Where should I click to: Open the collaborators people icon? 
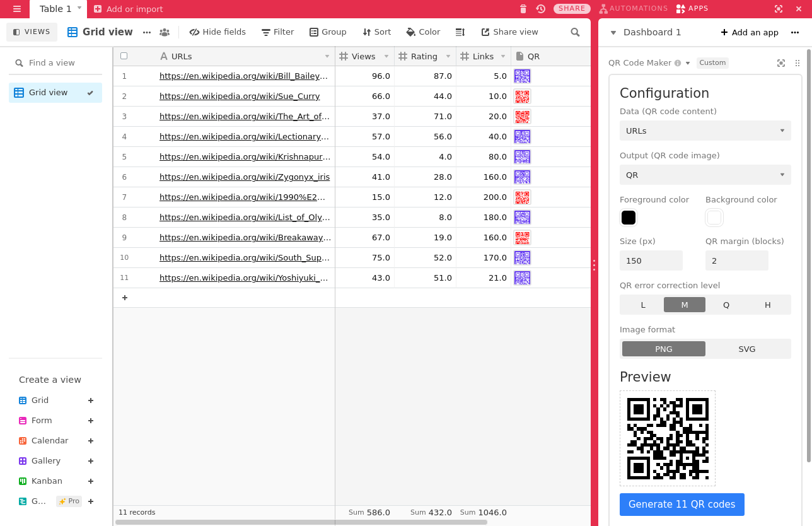point(165,32)
